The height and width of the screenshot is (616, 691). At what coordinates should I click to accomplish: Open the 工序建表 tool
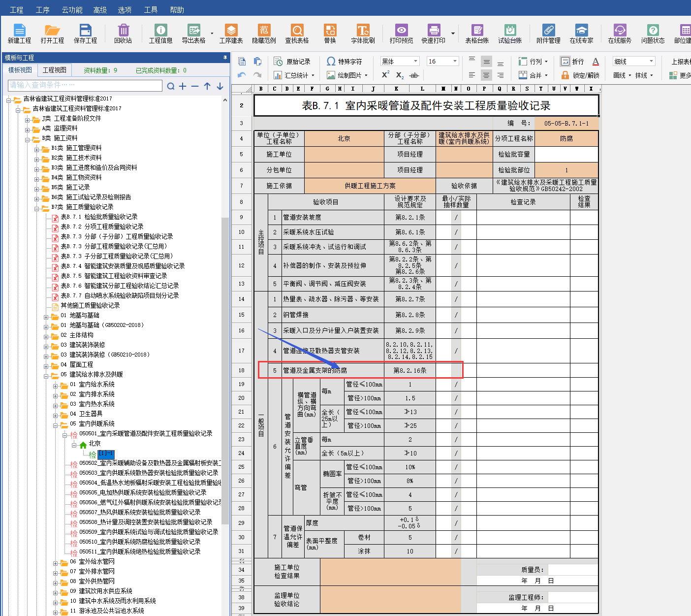[x=231, y=33]
